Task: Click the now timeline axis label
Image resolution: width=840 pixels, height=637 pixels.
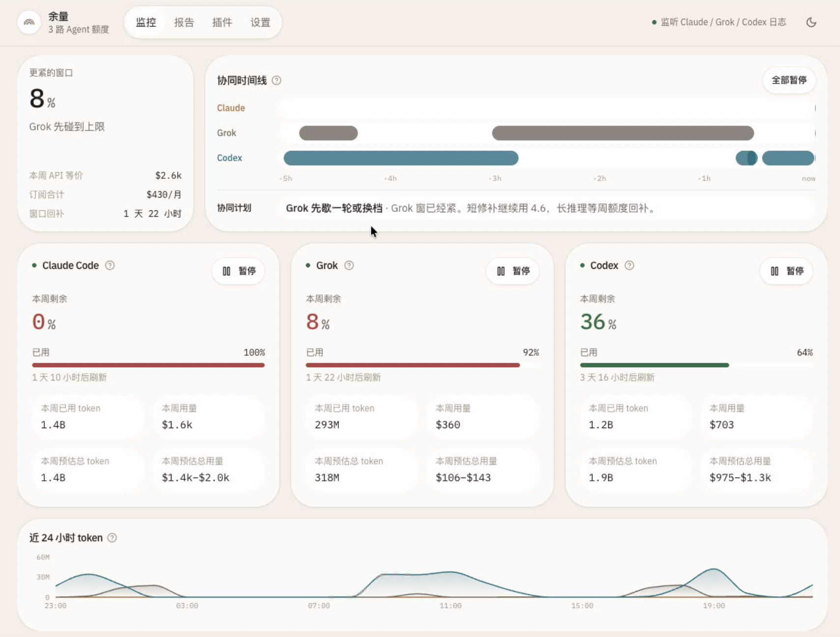Action: (808, 178)
